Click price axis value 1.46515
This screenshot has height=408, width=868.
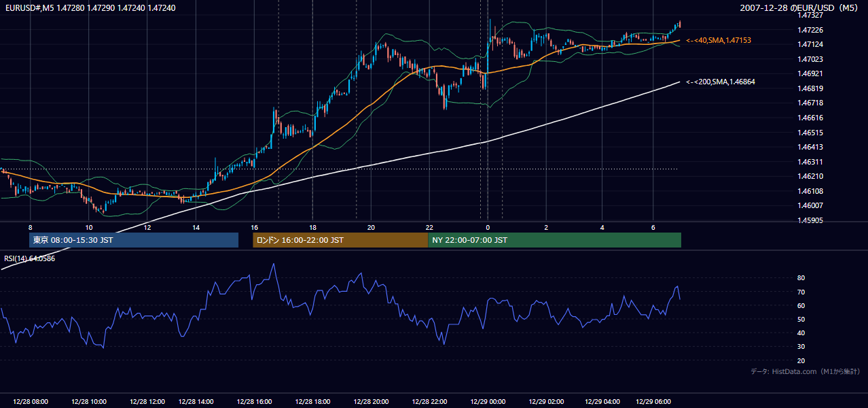click(811, 133)
